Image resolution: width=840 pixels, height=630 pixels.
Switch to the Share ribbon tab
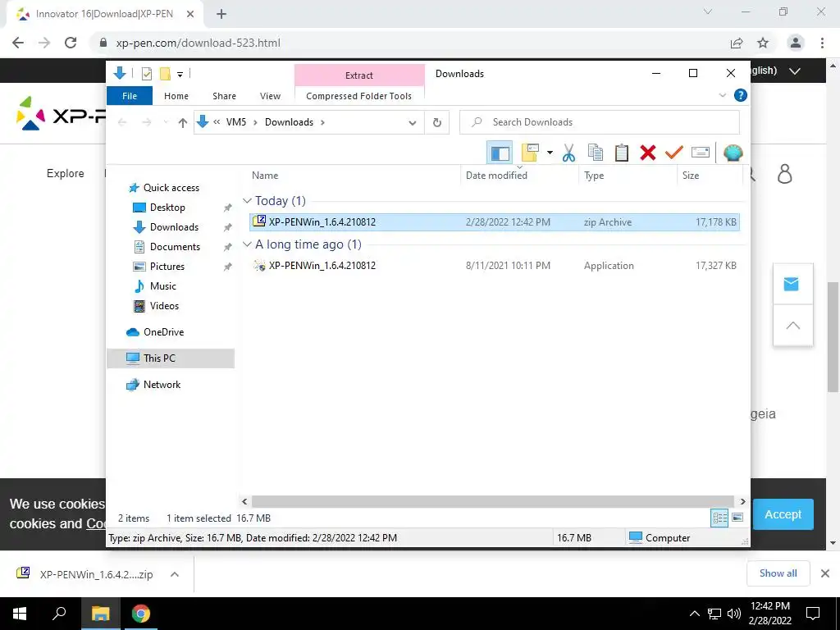pos(224,96)
